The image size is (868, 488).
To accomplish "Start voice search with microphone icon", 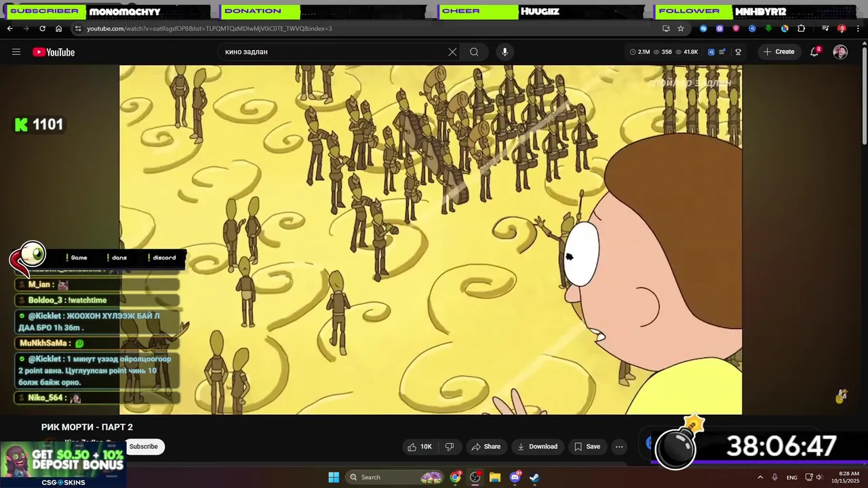I will 505,52.
